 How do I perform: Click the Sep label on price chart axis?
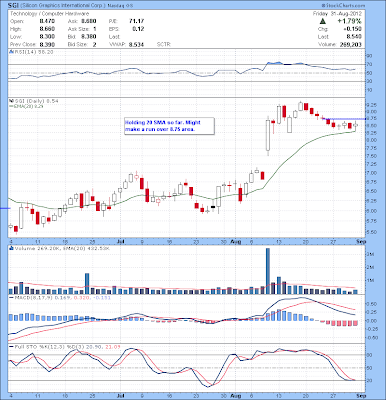pos(361,241)
